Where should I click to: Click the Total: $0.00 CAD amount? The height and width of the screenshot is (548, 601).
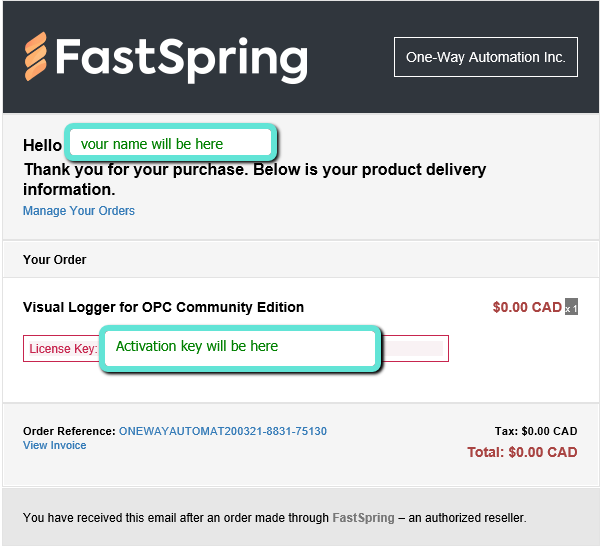tap(522, 452)
